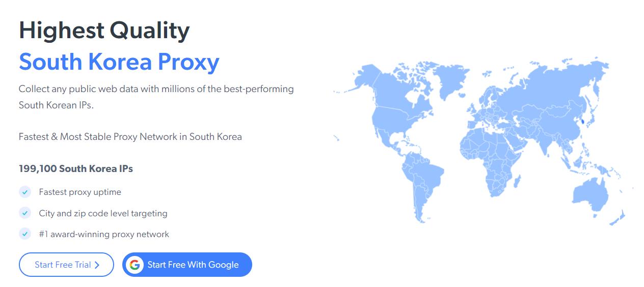644x287 pixels.
Task: Click checkmark icon beside City and zip code targeting
Action: (x=24, y=213)
